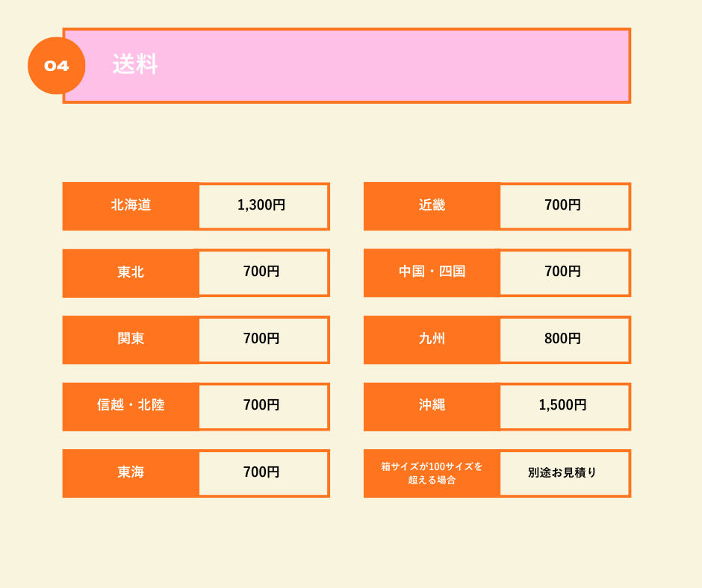This screenshot has height=588, width=702.
Task: Click the 700円 price beside 東北
Action: (x=262, y=272)
